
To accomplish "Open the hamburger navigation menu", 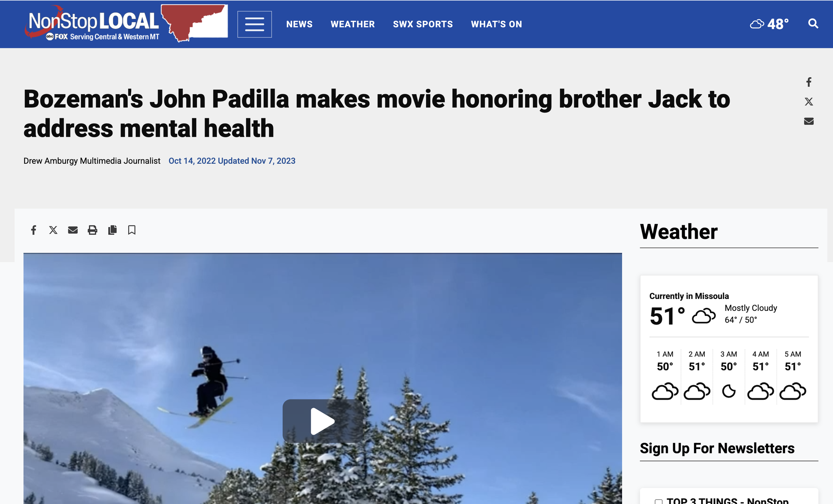I will pos(254,24).
